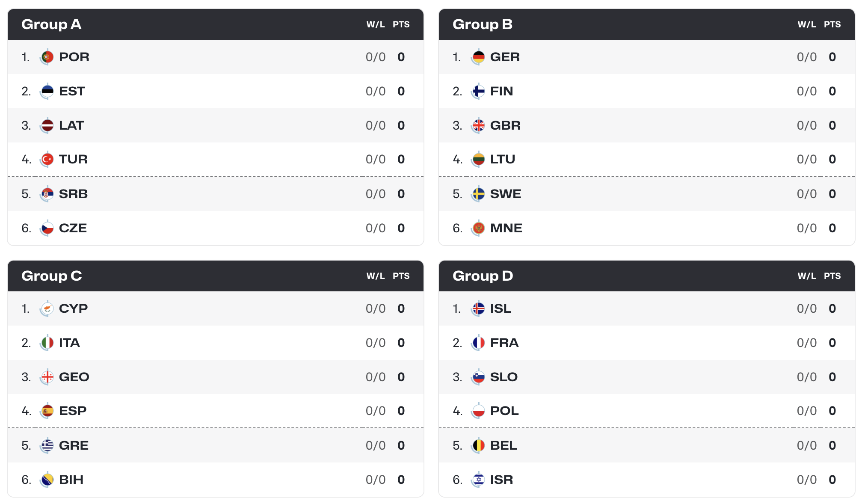Open the EST team link in Group A
The image size is (859, 504).
(x=72, y=91)
